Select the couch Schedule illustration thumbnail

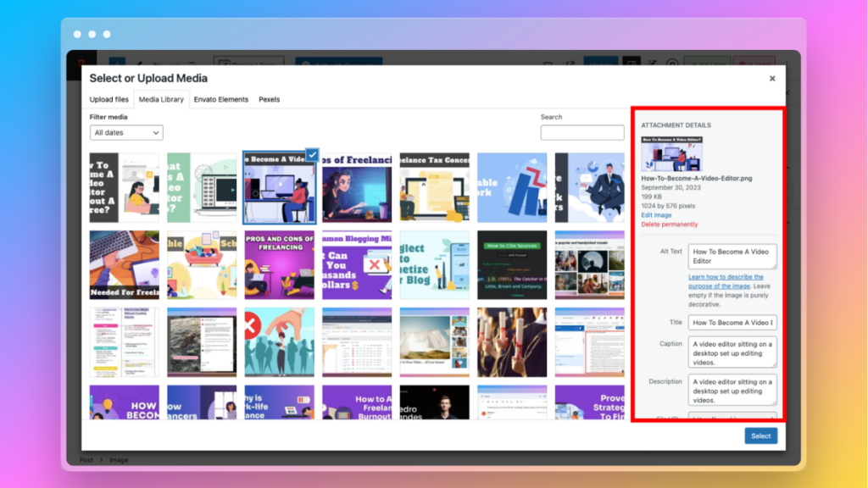202,265
